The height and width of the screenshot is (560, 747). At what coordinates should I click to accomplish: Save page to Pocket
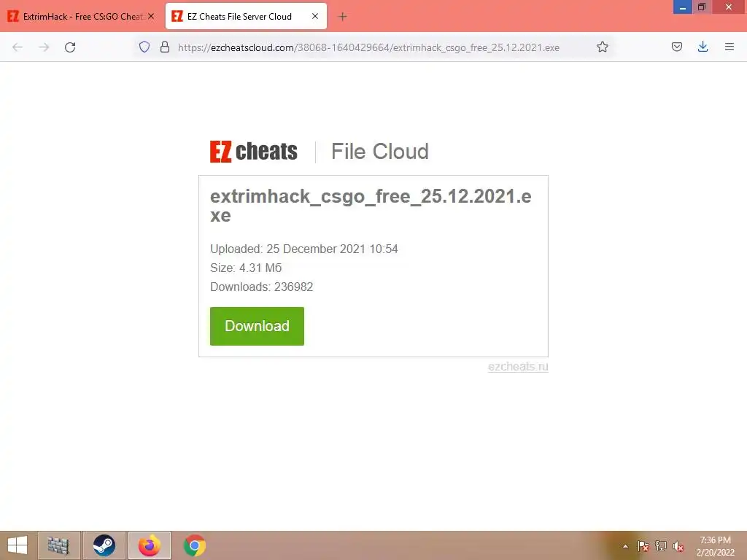tap(676, 47)
